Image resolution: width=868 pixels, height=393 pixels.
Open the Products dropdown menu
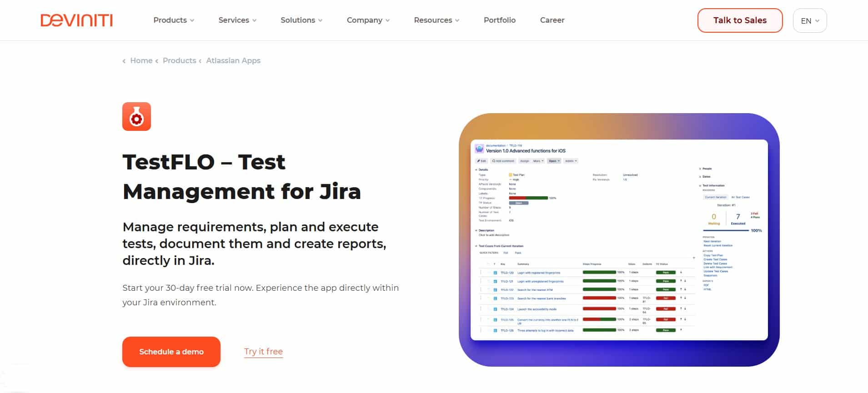click(174, 20)
